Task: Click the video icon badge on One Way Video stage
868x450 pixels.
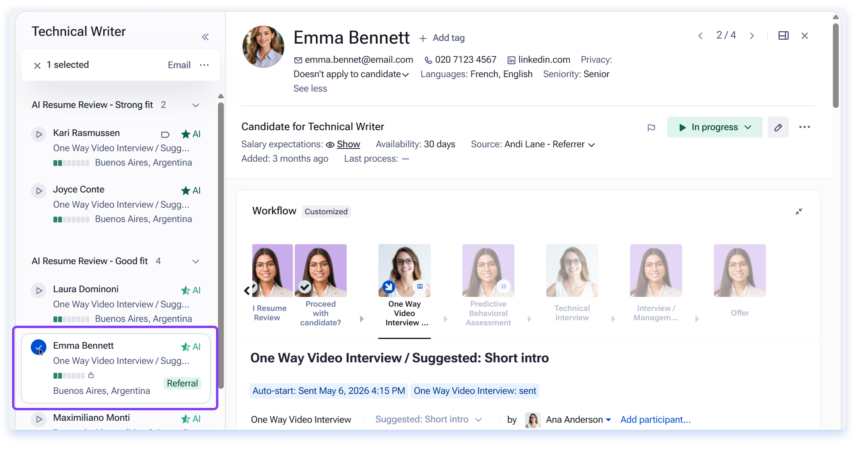Action: point(420,286)
